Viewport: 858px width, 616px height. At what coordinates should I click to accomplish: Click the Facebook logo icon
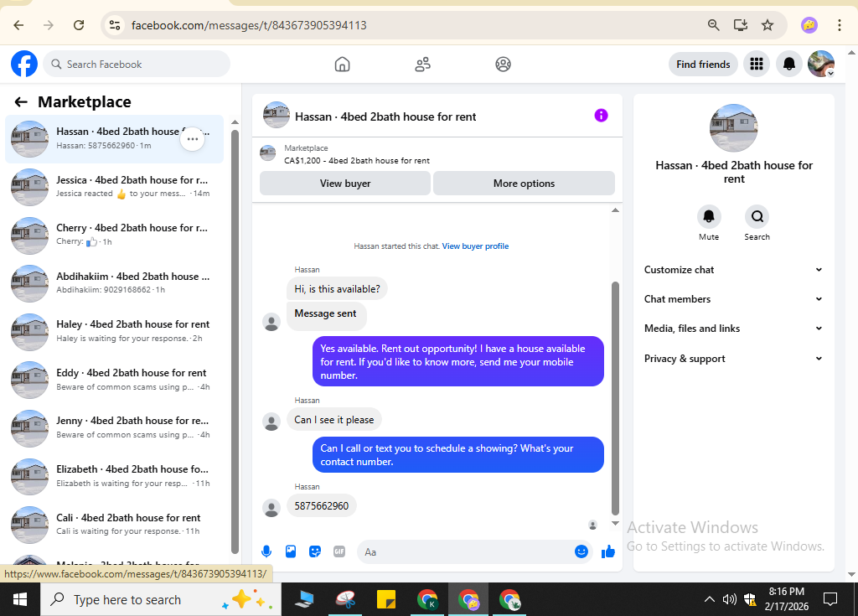(x=24, y=64)
